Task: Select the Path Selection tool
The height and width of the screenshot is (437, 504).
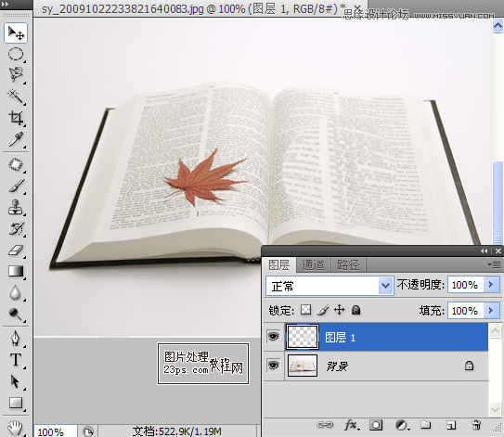Action: coord(16,381)
